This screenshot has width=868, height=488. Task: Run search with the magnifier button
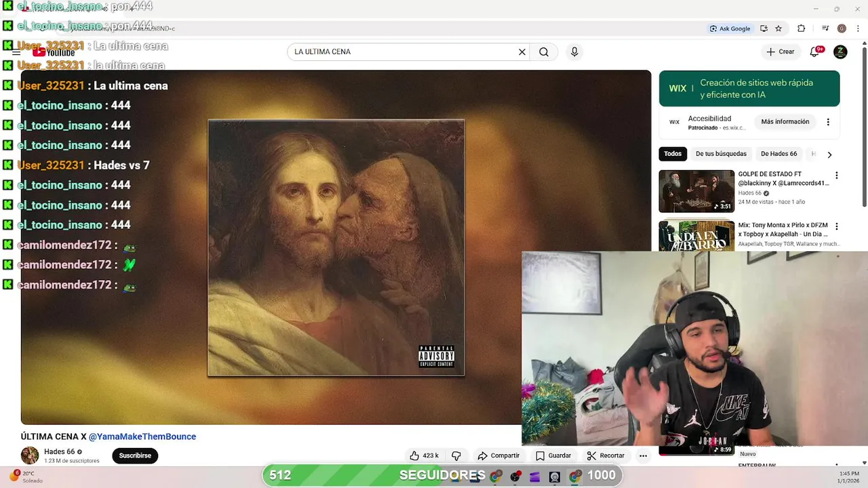[x=544, y=52]
